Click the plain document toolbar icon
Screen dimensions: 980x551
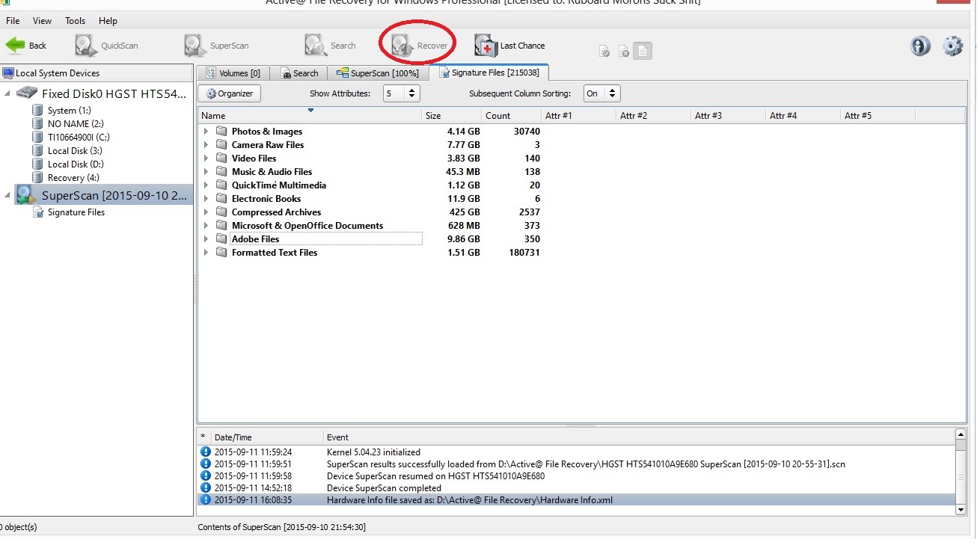(x=643, y=51)
